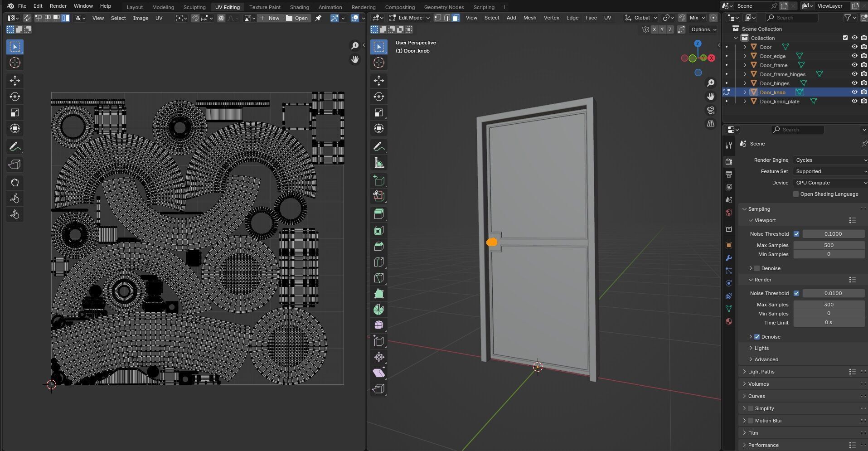The image size is (868, 451).
Task: Switch to Shading workspace tab
Action: coord(299,7)
